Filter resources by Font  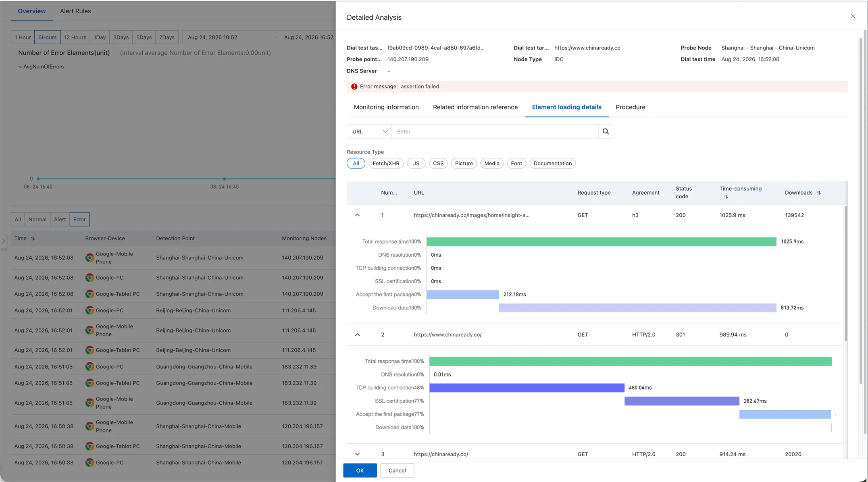(x=516, y=163)
